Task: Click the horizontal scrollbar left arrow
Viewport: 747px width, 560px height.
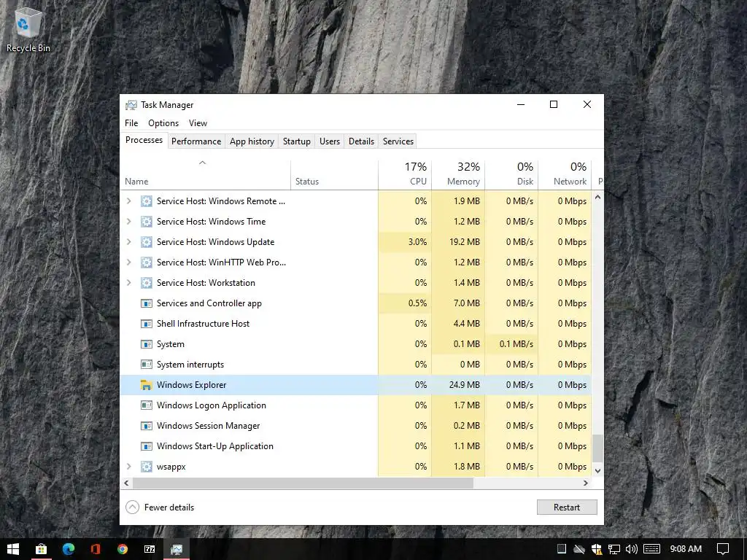Action: (126, 483)
